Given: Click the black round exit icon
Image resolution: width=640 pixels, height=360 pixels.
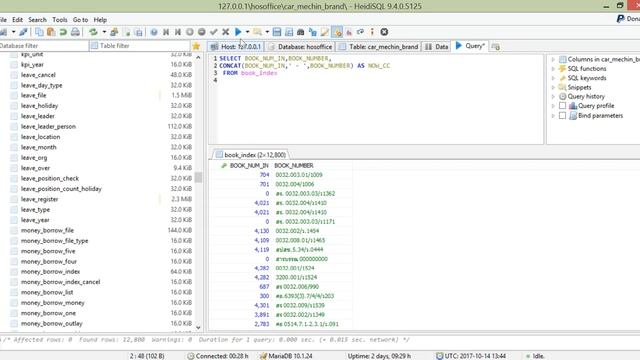Looking at the screenshot, I should tap(384, 32).
